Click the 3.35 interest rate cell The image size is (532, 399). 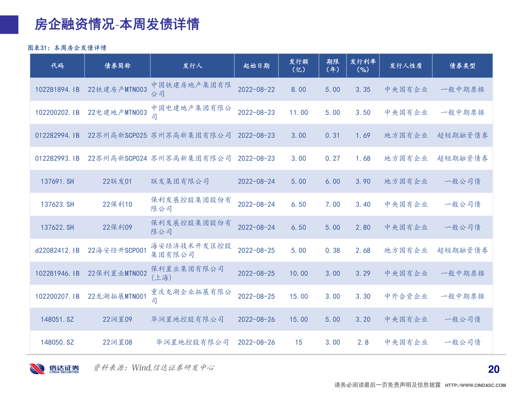(x=363, y=89)
